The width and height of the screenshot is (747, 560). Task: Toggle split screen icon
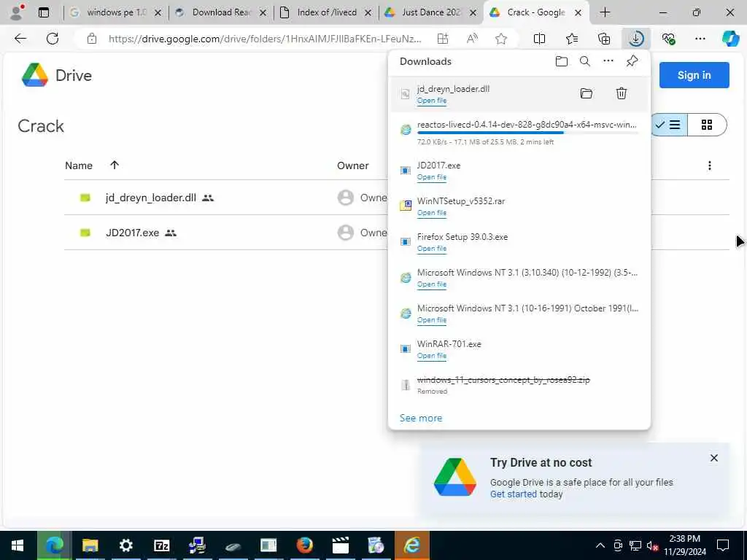(x=539, y=39)
